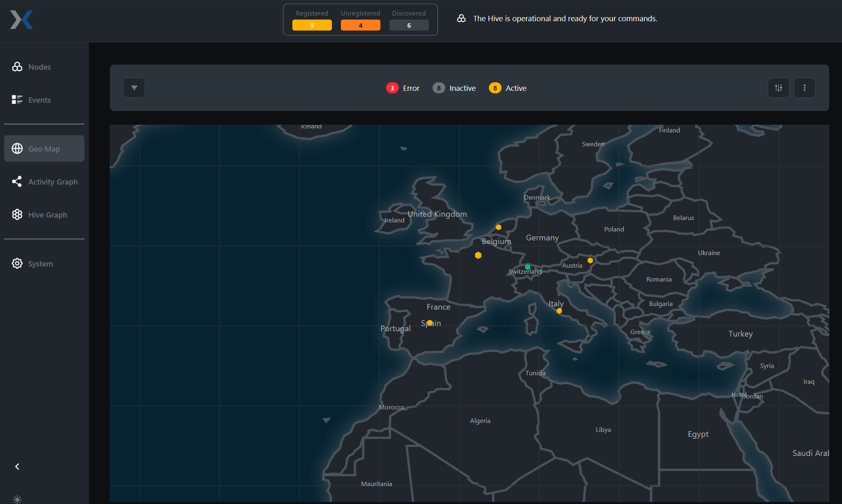Click the X logo icon
The width and height of the screenshot is (842, 504).
pos(21,20)
